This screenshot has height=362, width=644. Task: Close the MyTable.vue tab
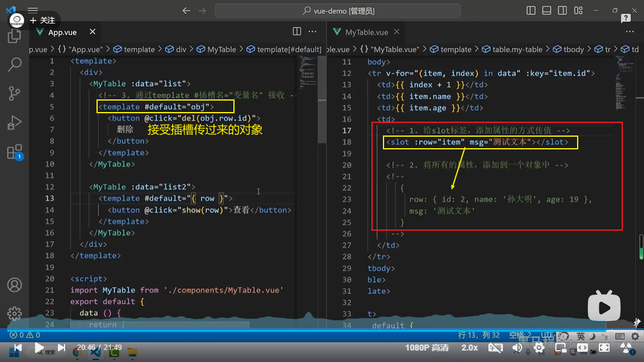(x=396, y=31)
